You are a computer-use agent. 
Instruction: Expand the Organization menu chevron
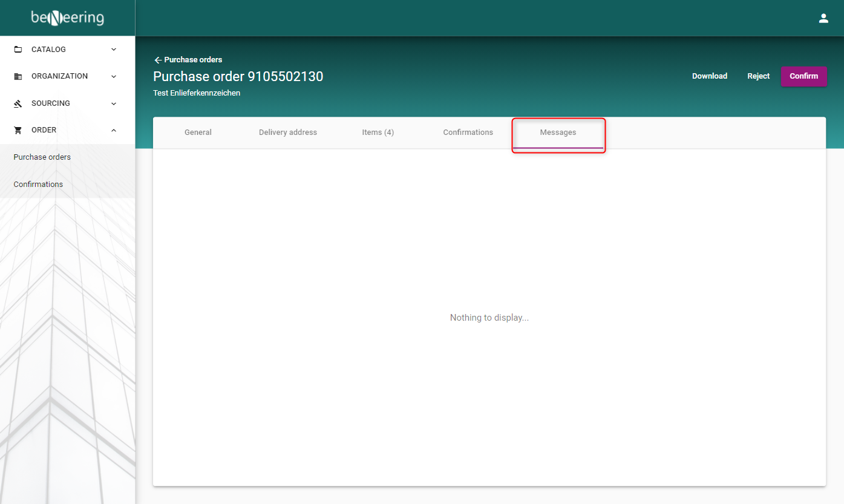point(114,76)
